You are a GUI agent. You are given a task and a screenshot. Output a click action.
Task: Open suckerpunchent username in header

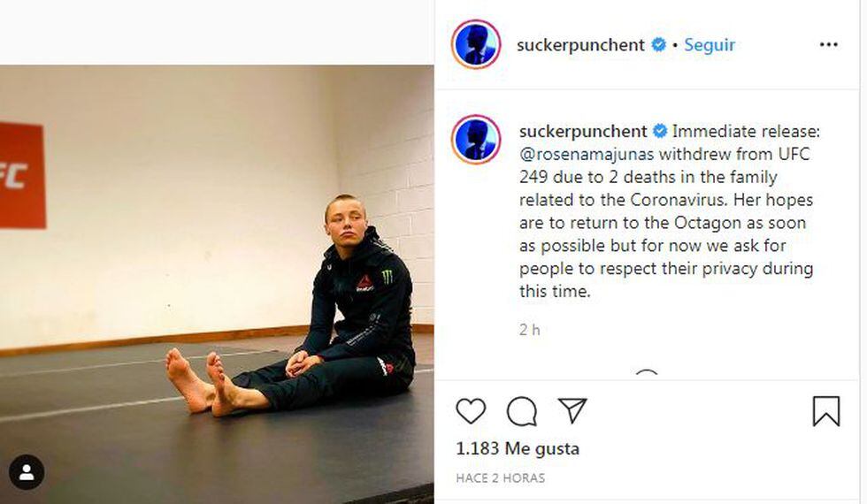click(x=580, y=45)
